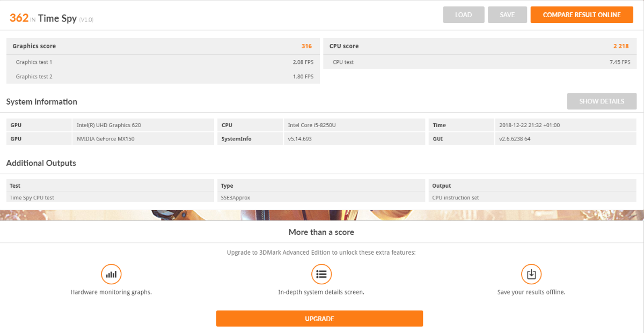Click the Intel(R) UHD Graphics 620 field

[x=143, y=125]
